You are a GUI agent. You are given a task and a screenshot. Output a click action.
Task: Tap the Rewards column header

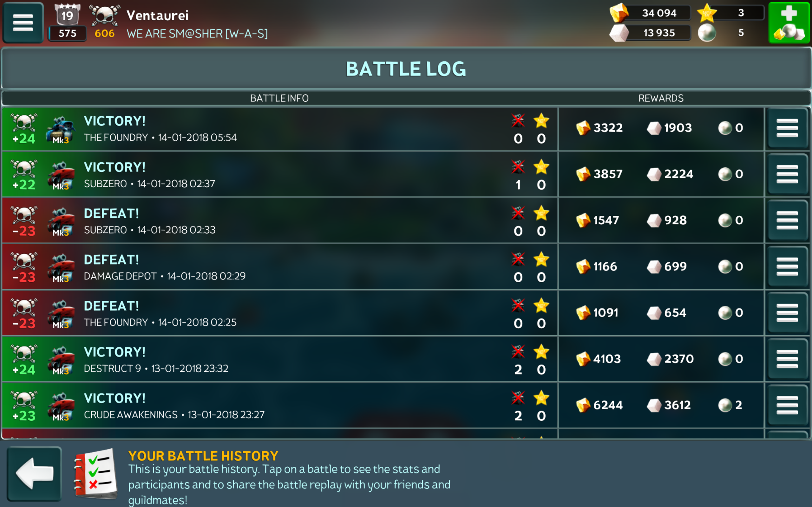point(661,98)
